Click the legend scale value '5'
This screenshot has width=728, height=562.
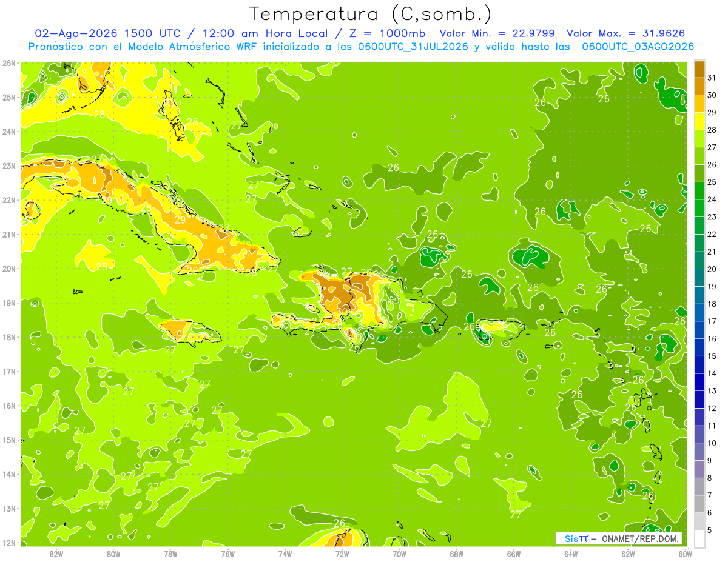coord(710,530)
